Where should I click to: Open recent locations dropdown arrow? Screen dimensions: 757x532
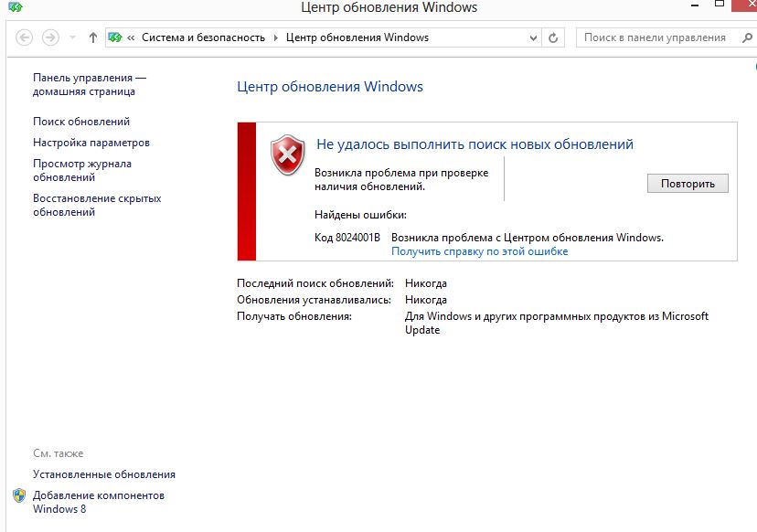point(72,37)
